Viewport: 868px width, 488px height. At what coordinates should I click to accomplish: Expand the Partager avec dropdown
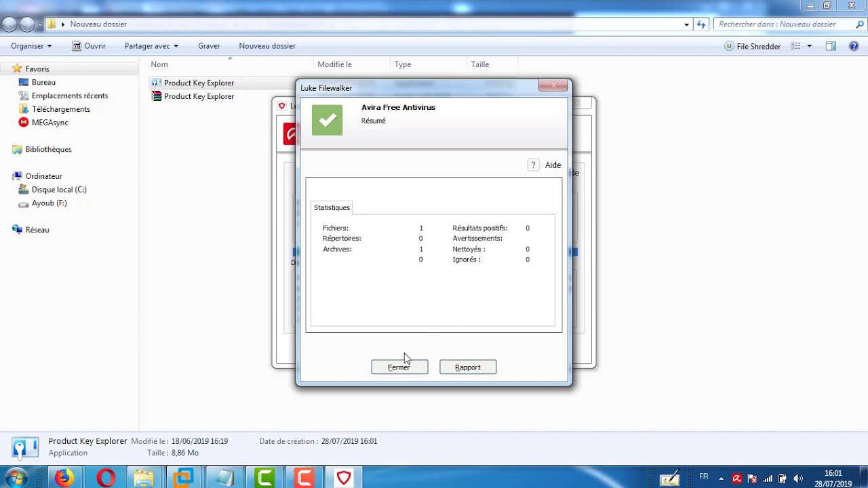tap(151, 46)
